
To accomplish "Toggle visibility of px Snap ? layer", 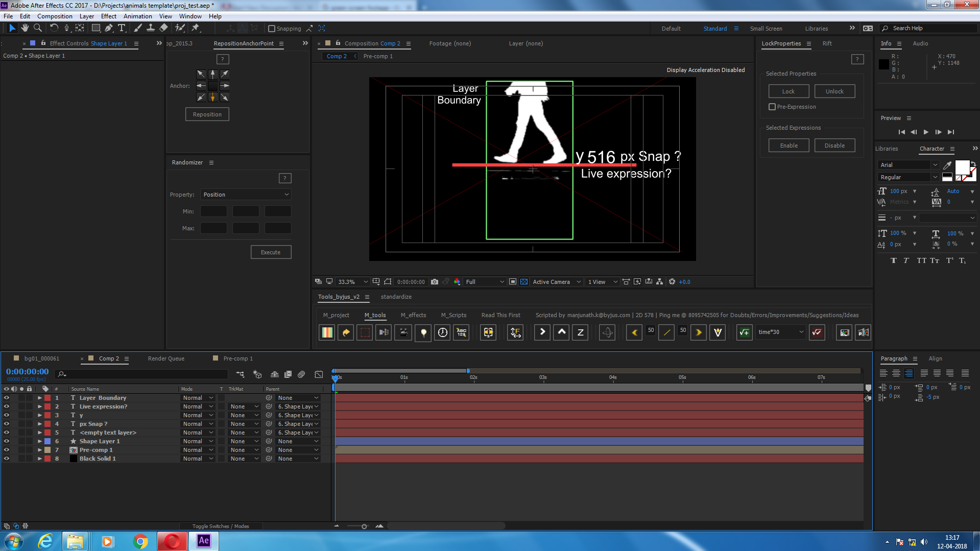I will pos(7,424).
